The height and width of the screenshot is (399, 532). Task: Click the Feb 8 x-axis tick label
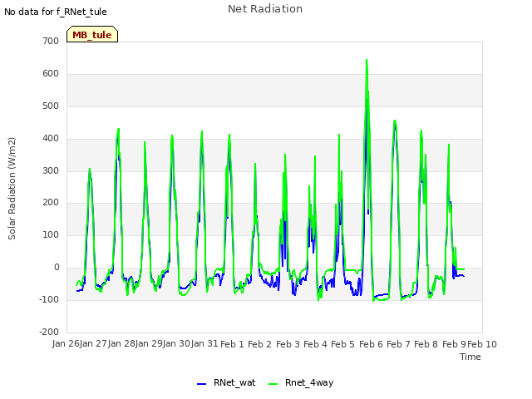pyautogui.click(x=426, y=344)
